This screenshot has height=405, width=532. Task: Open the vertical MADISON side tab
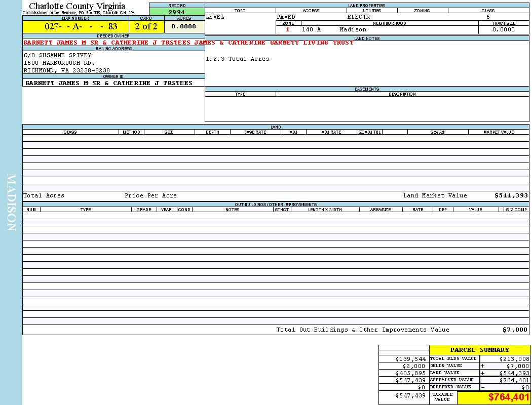[11, 202]
